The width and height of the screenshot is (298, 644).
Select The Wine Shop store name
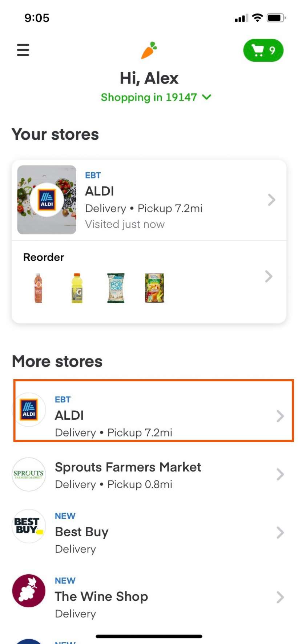pyautogui.click(x=101, y=596)
